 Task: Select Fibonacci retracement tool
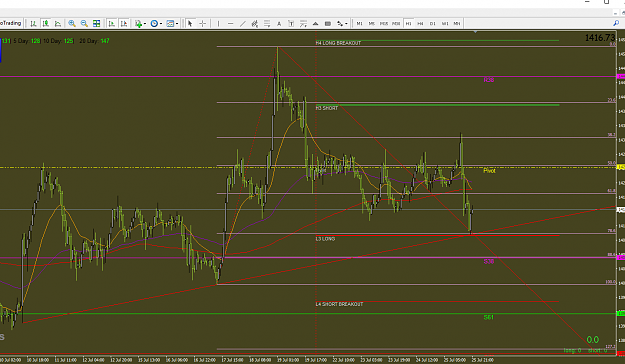click(267, 24)
